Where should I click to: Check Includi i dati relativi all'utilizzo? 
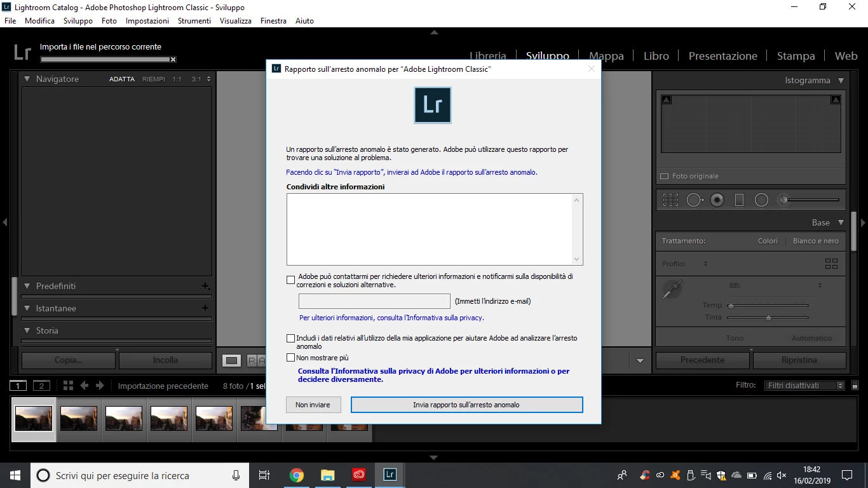pyautogui.click(x=291, y=339)
